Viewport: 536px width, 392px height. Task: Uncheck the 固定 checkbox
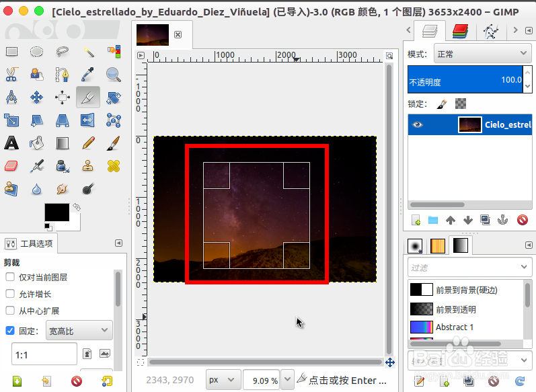point(10,331)
